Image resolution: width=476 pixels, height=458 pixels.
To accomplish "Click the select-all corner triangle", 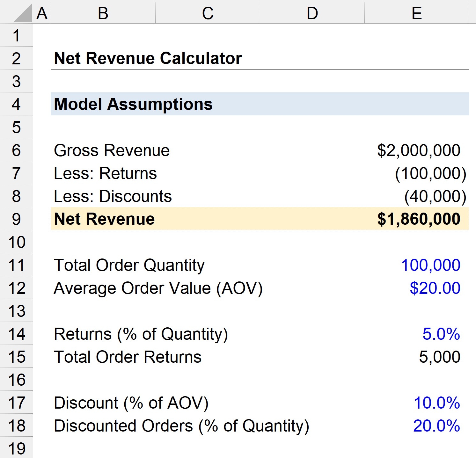I will tap(22, 14).
